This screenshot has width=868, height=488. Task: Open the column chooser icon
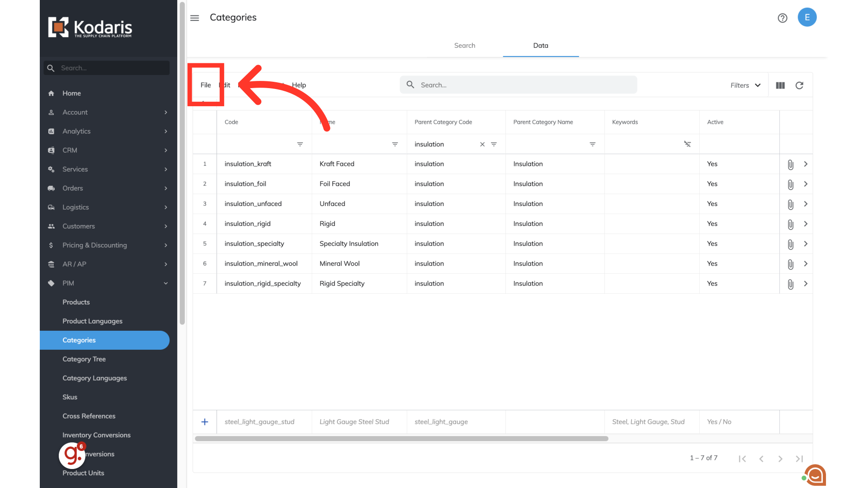[x=780, y=85]
